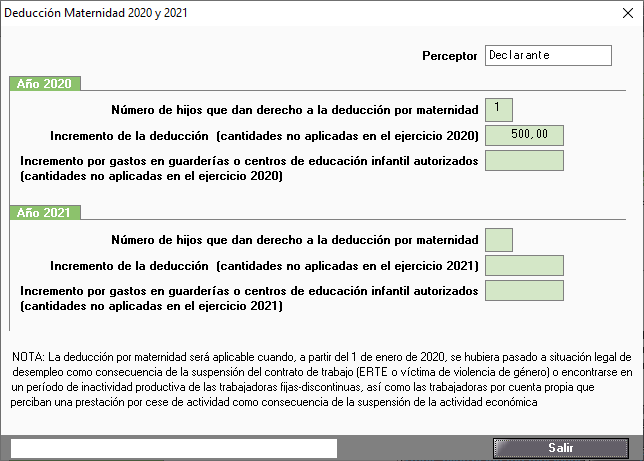Close the Deducción Maternidad dialog
The width and height of the screenshot is (644, 461).
628,13
